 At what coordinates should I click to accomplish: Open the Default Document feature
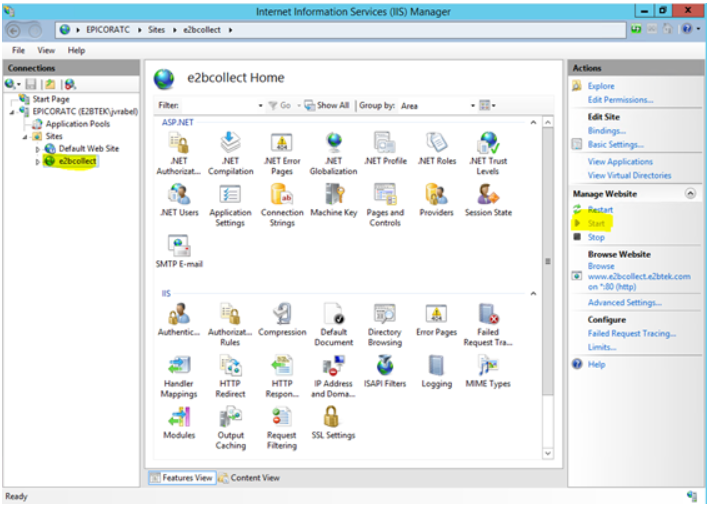coord(333,318)
